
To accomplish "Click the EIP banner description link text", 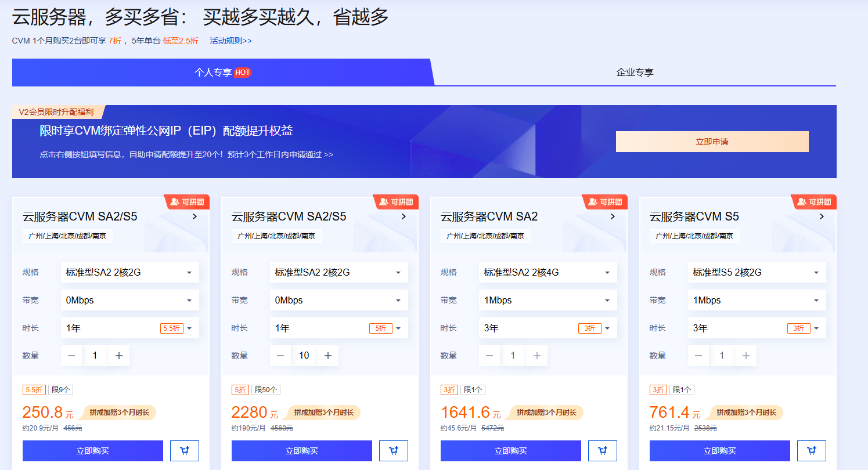I will tap(186, 155).
